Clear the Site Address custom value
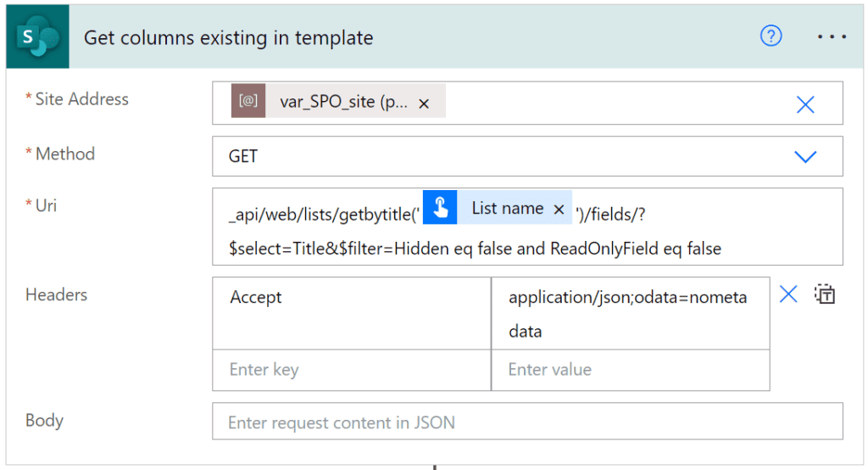 coord(804,104)
